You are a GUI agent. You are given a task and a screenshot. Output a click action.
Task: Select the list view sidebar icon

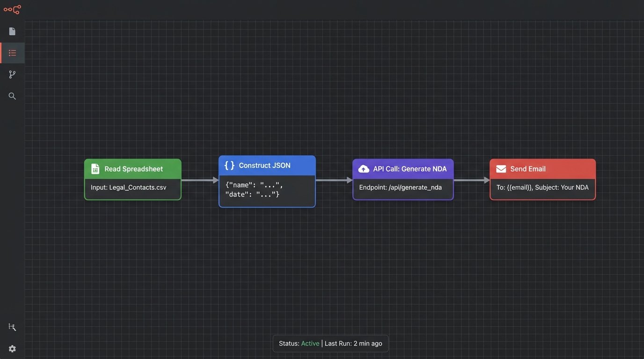pyautogui.click(x=12, y=53)
